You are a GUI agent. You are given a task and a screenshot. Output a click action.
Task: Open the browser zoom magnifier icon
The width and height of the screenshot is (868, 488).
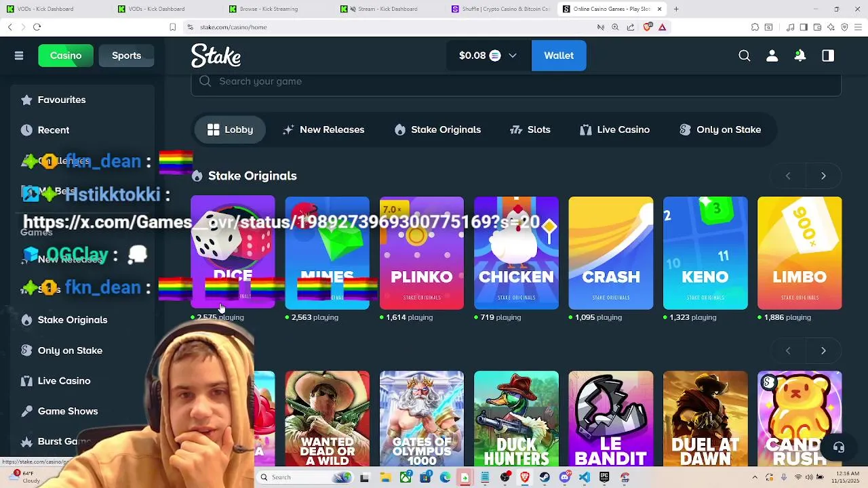pos(615,27)
